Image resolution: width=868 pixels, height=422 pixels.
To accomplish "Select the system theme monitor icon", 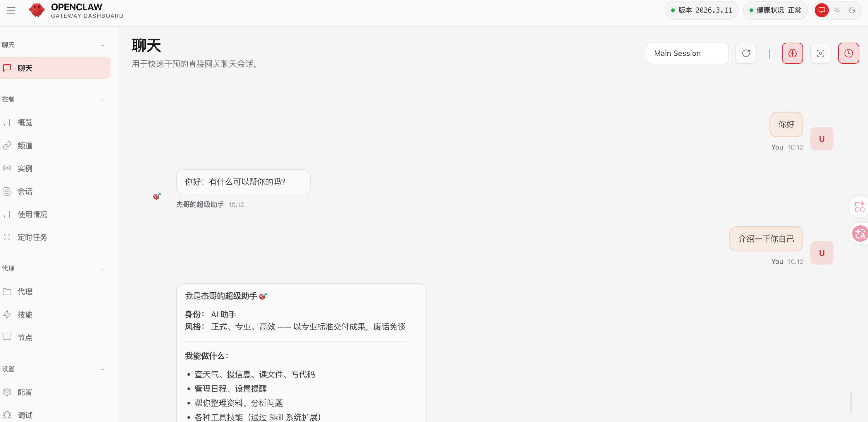I will [x=821, y=10].
